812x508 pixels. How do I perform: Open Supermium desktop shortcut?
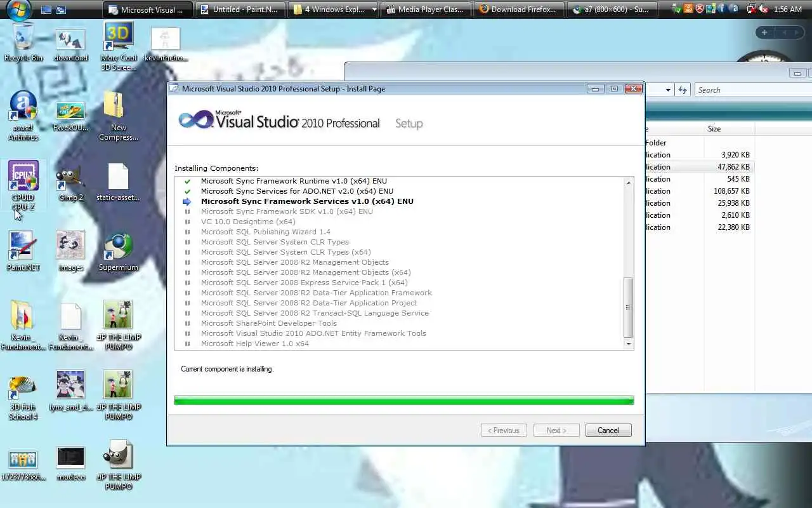[119, 253]
